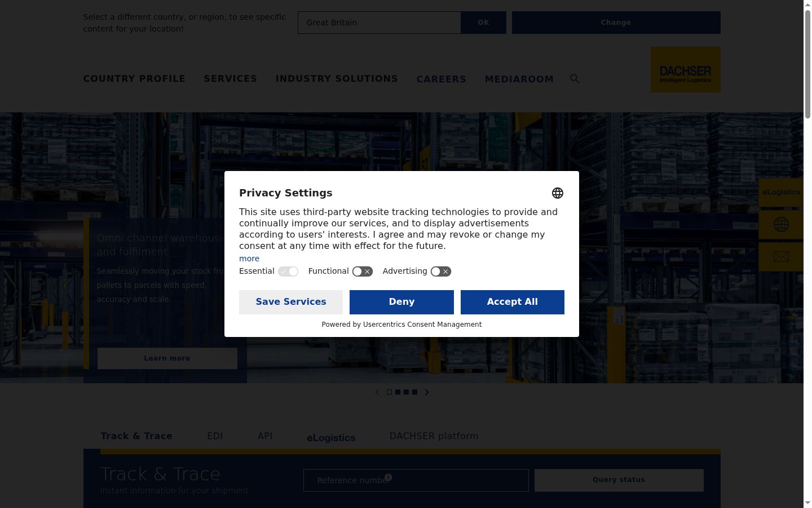Click the Learn more button on banner
Screen dimensions: 812x508
[x=167, y=358]
